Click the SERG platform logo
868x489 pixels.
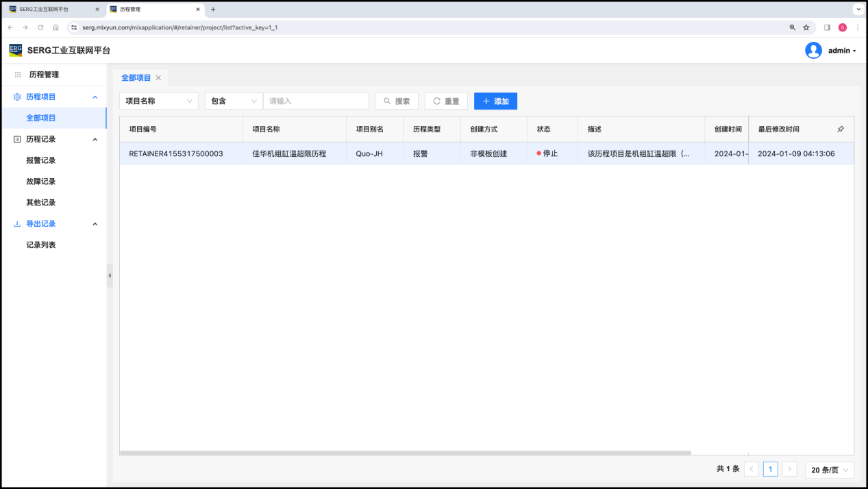pyautogui.click(x=16, y=50)
